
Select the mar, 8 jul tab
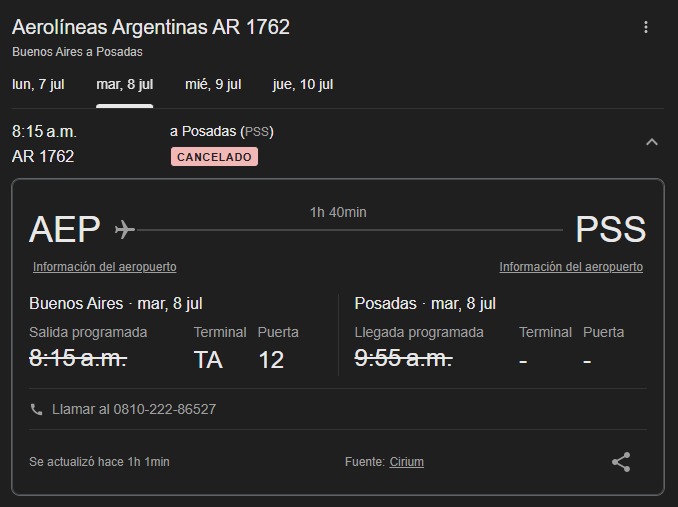pyautogui.click(x=125, y=84)
